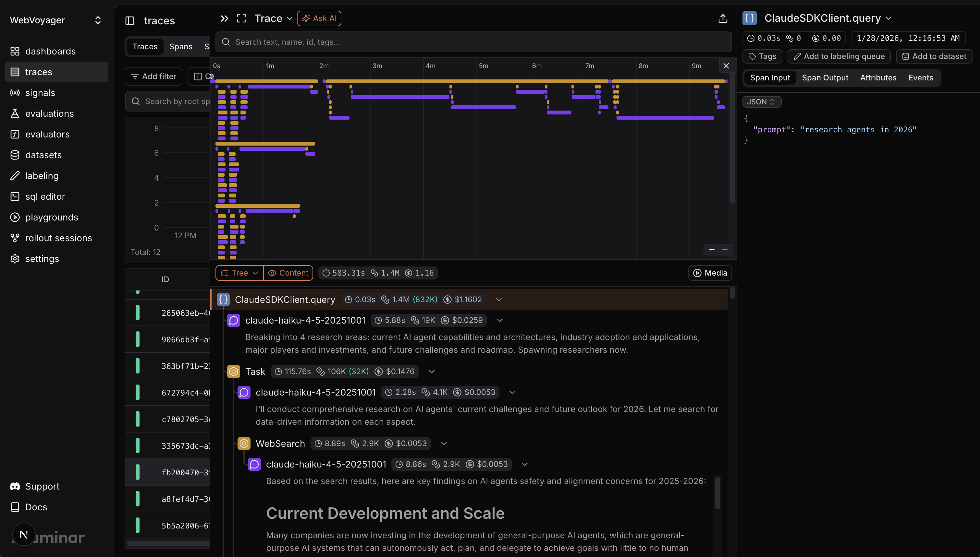
Task: Open the Docs page
Action: click(36, 506)
